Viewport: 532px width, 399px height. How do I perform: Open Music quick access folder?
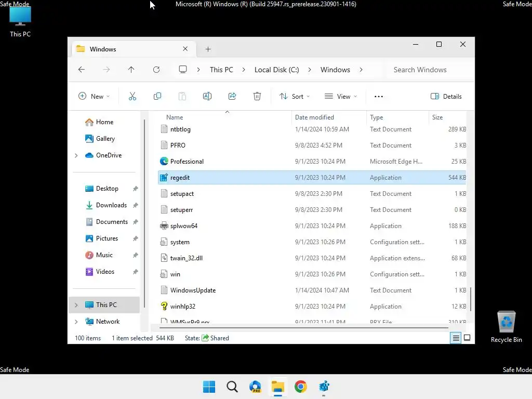[104, 255]
